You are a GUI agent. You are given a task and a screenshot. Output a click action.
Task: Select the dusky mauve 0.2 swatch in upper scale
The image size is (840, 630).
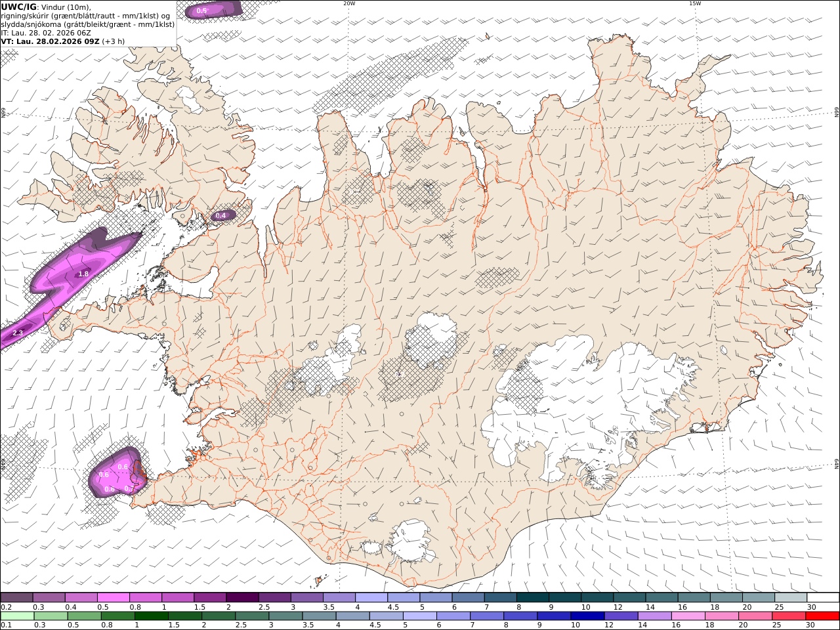point(16,598)
